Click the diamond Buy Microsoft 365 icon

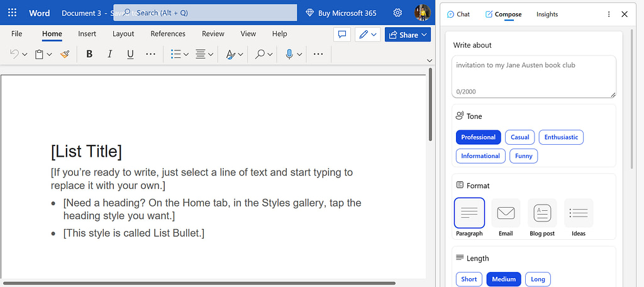click(310, 13)
